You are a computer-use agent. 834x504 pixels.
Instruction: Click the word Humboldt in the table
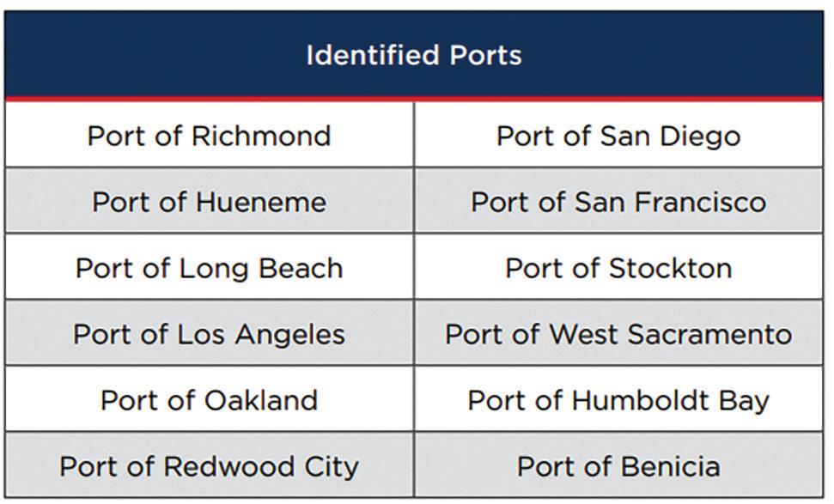click(x=641, y=400)
